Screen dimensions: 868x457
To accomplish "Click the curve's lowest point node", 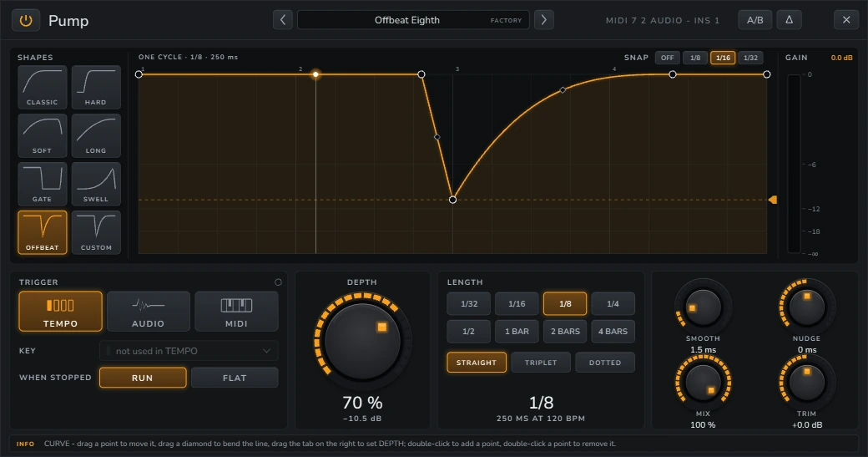I will [453, 200].
